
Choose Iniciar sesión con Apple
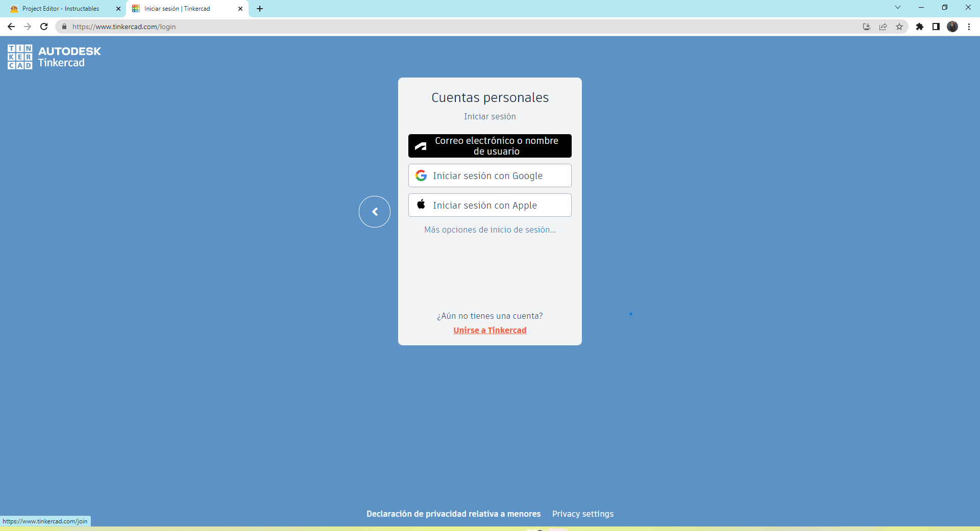click(x=490, y=205)
